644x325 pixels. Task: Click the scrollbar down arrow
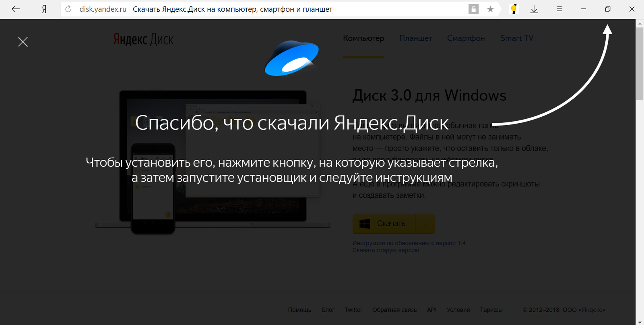[x=640, y=322]
